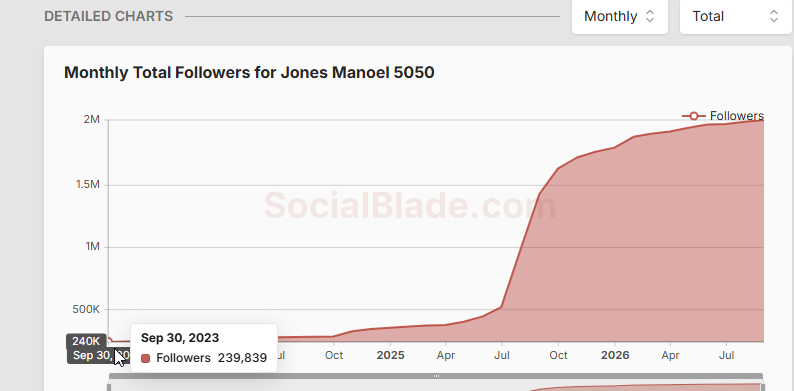Click the left handle of the chart range selector

(109, 387)
